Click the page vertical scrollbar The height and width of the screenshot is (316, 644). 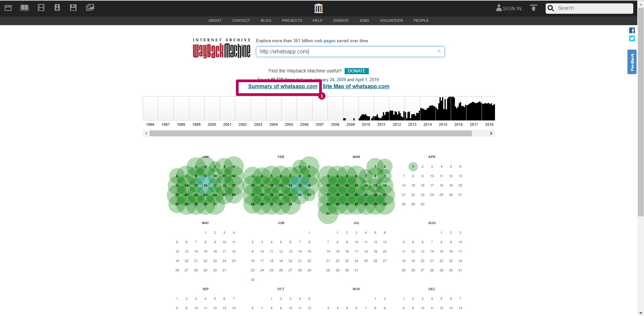tap(641, 112)
